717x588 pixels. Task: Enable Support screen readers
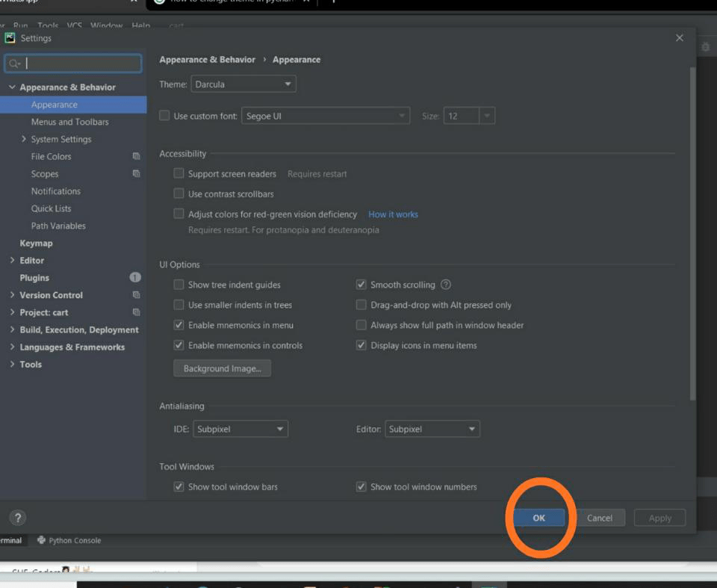179,173
